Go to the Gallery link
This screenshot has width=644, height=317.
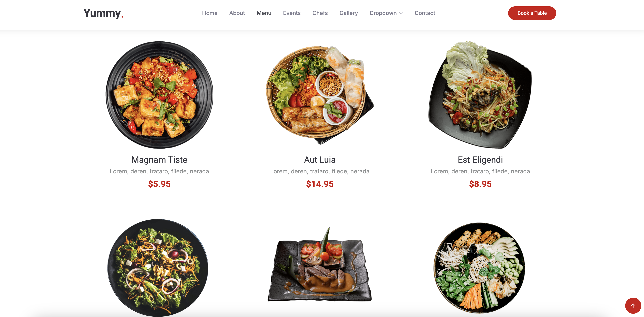point(349,13)
